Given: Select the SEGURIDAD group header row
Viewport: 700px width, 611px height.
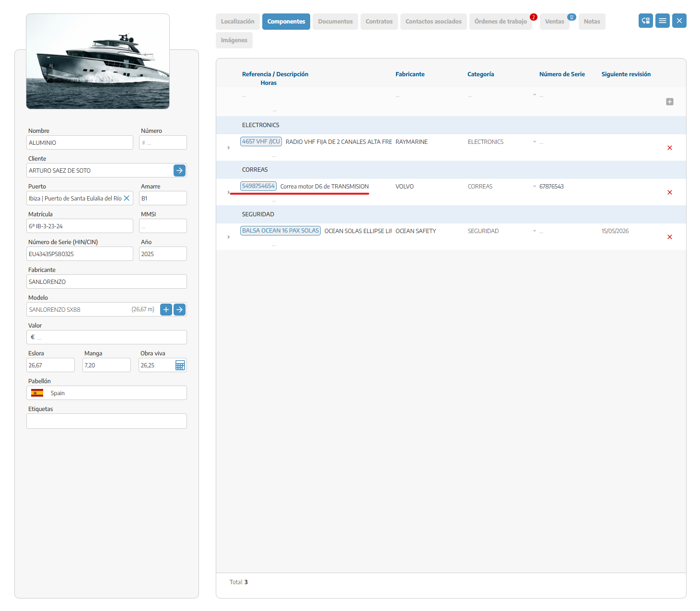Looking at the screenshot, I should [451, 214].
